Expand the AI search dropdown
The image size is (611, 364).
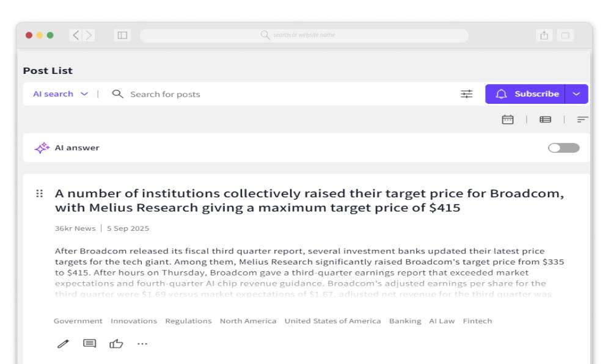click(60, 94)
